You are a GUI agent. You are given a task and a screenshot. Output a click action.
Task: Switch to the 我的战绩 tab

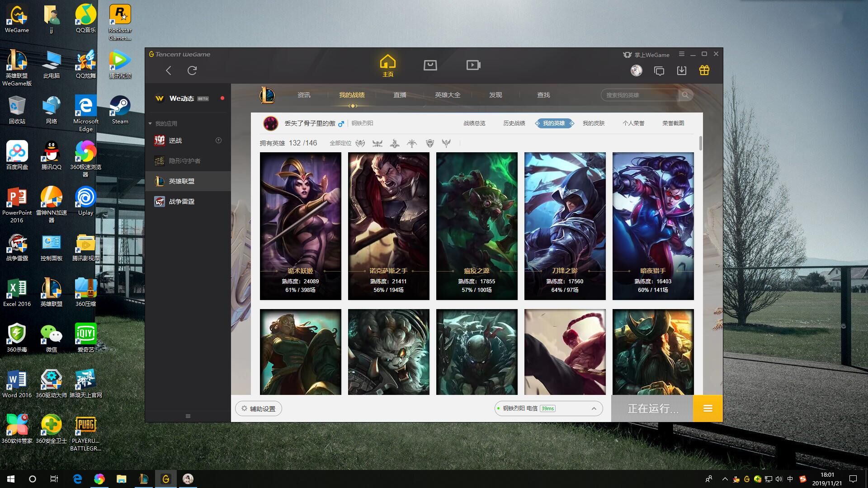pos(352,95)
